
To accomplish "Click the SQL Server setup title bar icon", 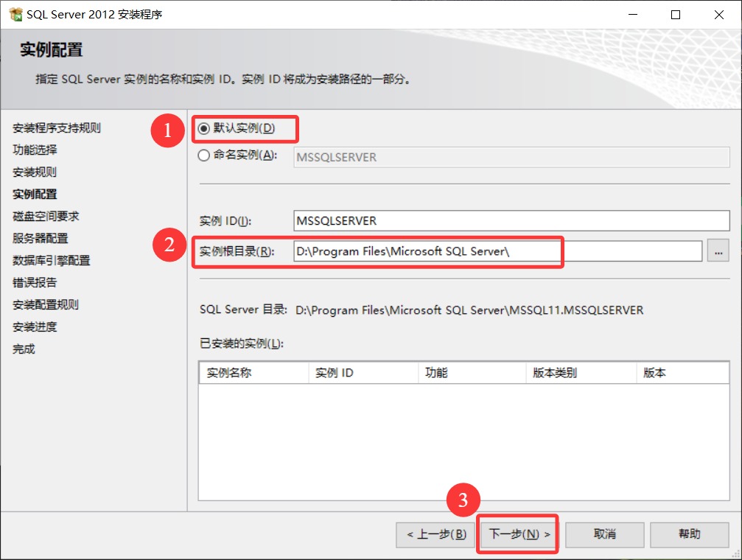I will [x=15, y=14].
